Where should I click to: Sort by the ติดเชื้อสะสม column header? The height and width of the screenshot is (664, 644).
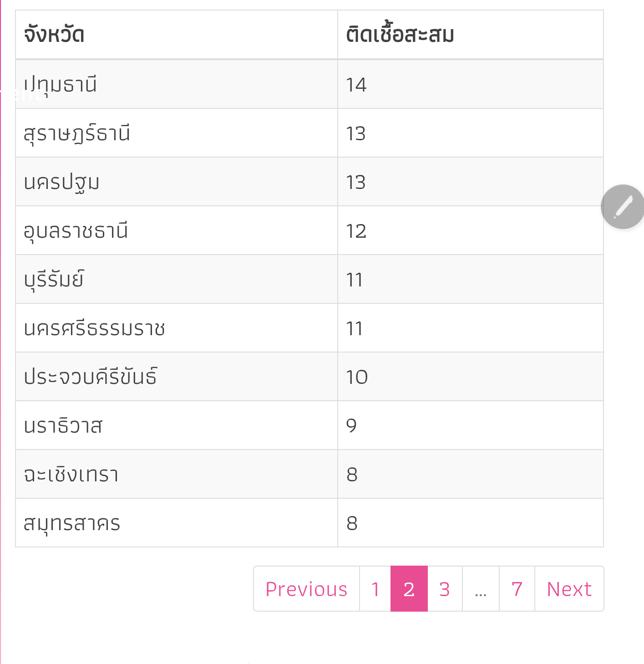tap(400, 35)
